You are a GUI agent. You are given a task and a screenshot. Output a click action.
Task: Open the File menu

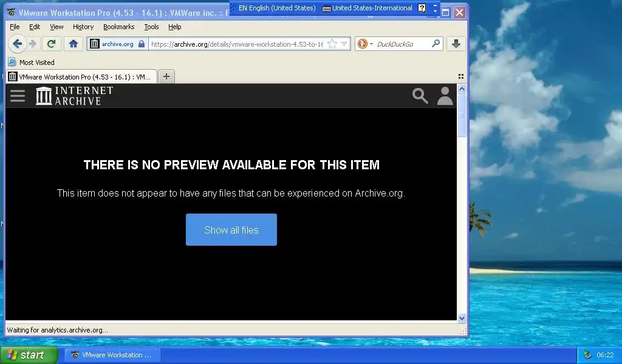[15, 27]
